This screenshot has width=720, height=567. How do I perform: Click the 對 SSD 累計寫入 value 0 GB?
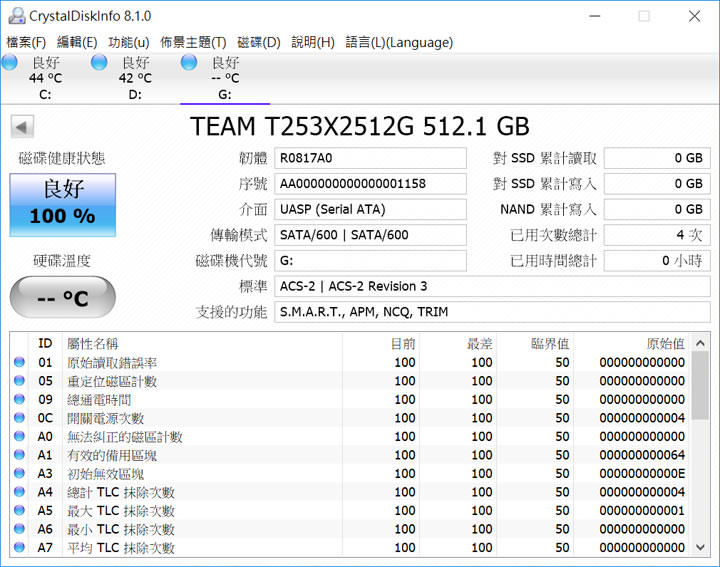pyautogui.click(x=657, y=184)
